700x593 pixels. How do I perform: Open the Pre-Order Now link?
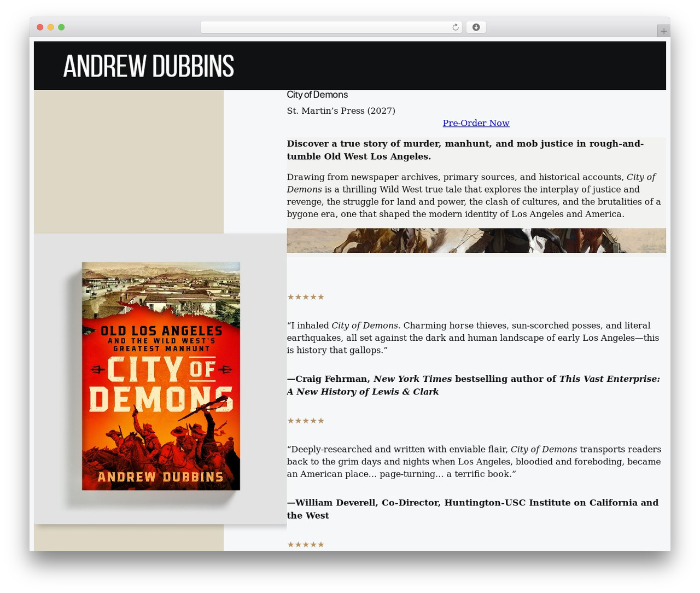point(476,123)
